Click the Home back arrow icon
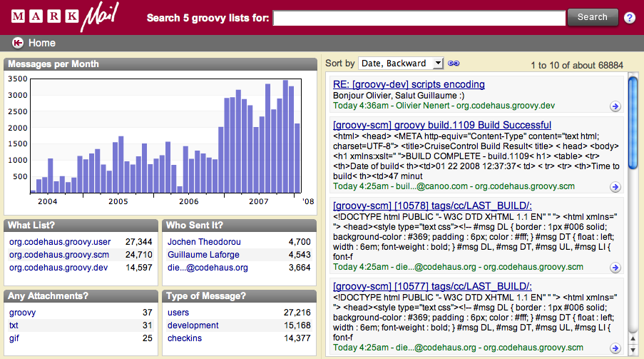 [18, 43]
